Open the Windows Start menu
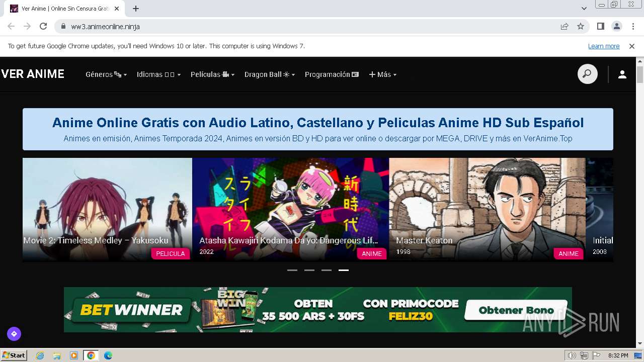This screenshot has width=644, height=362. point(14,355)
